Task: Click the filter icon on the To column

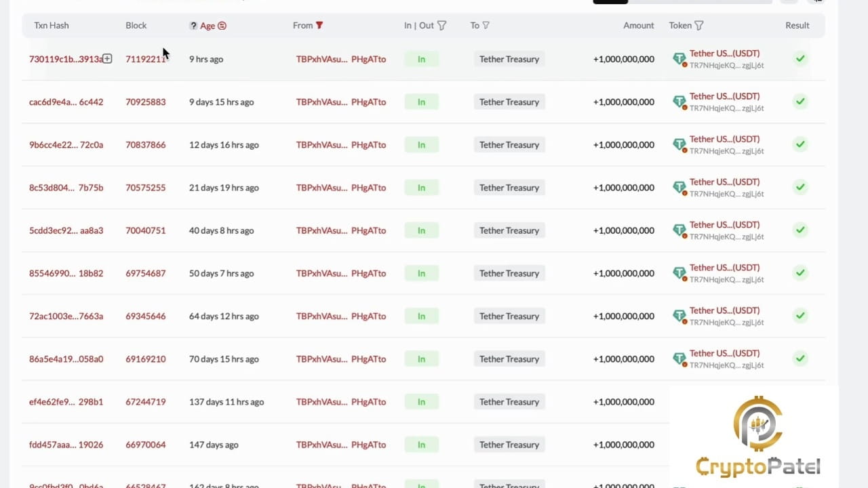Action: click(x=488, y=25)
